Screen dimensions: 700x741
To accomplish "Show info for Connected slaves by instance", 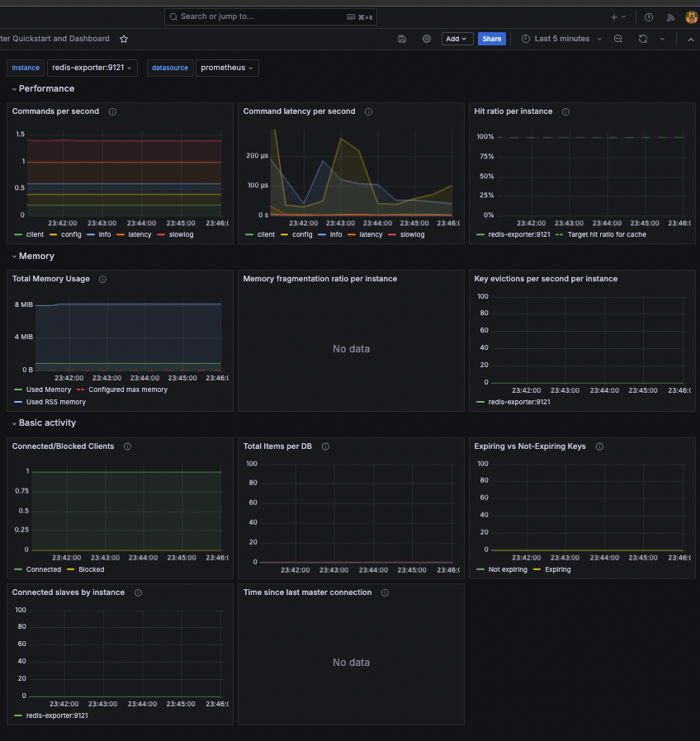I will point(138,592).
